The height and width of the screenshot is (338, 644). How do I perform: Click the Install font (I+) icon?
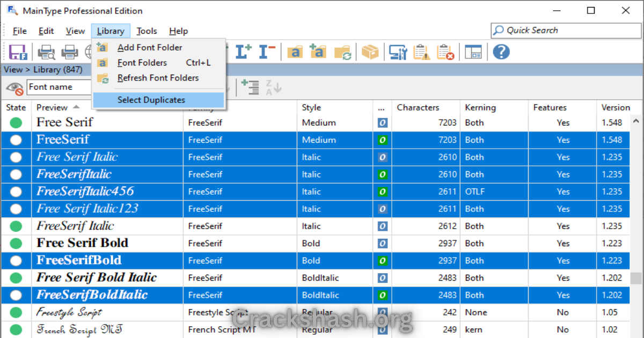(x=244, y=52)
